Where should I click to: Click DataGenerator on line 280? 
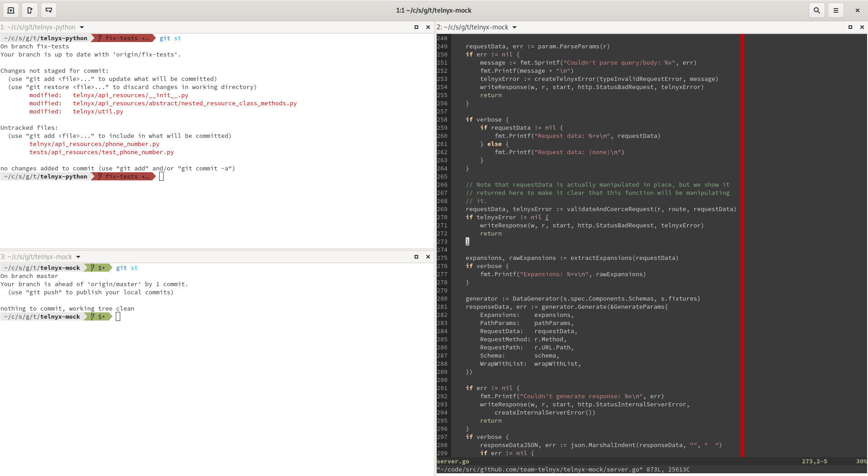(536, 298)
